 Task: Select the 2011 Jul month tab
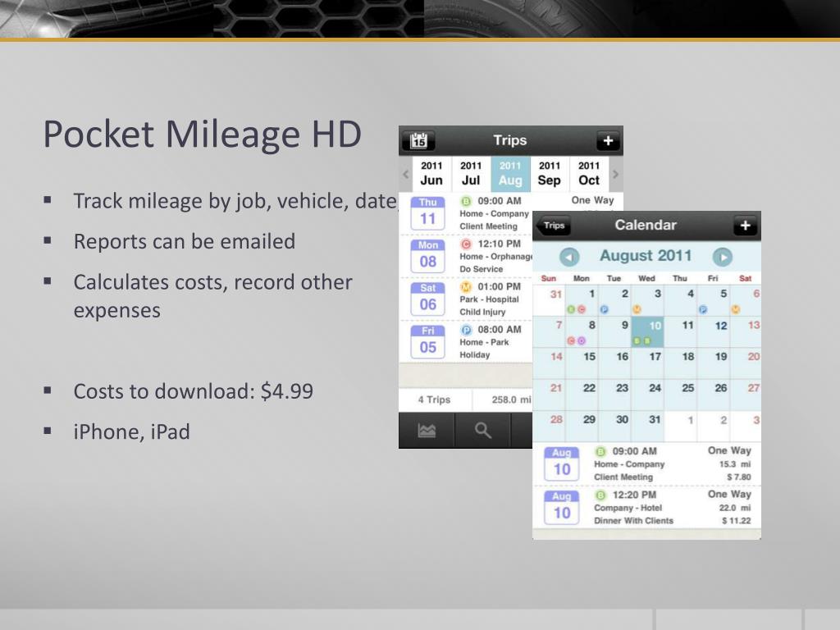[471, 174]
